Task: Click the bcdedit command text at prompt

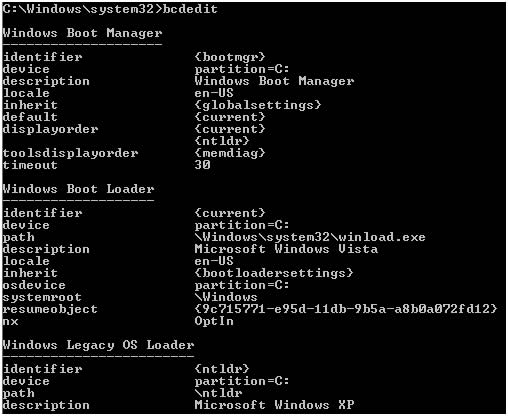Action: tap(190, 9)
